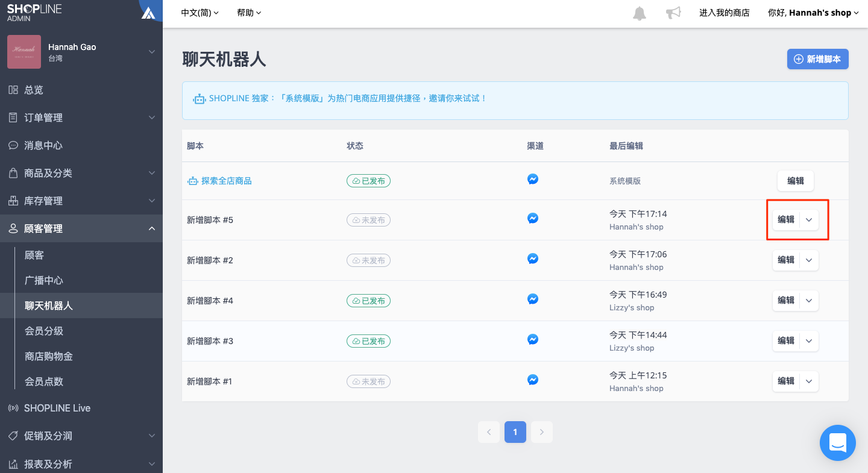The width and height of the screenshot is (868, 473).
Task: Click the previous page arrow
Action: 489,432
